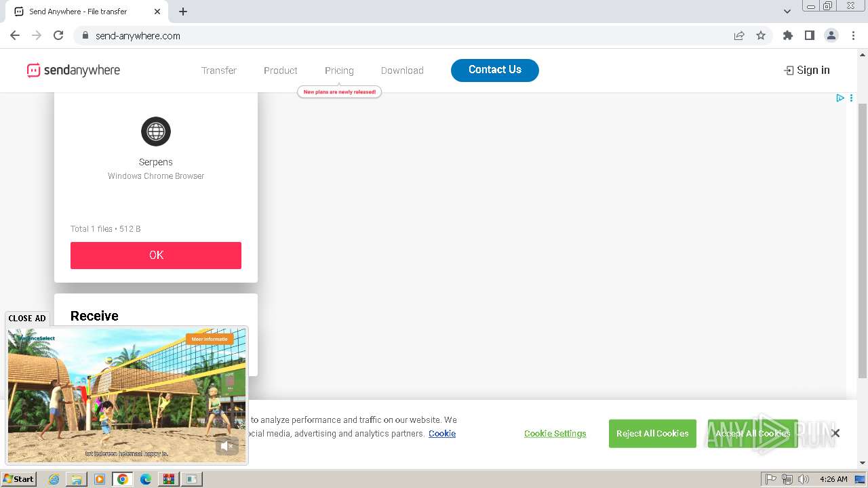Toggle the browser side panel
Image resolution: width=868 pixels, height=488 pixels.
(810, 35)
